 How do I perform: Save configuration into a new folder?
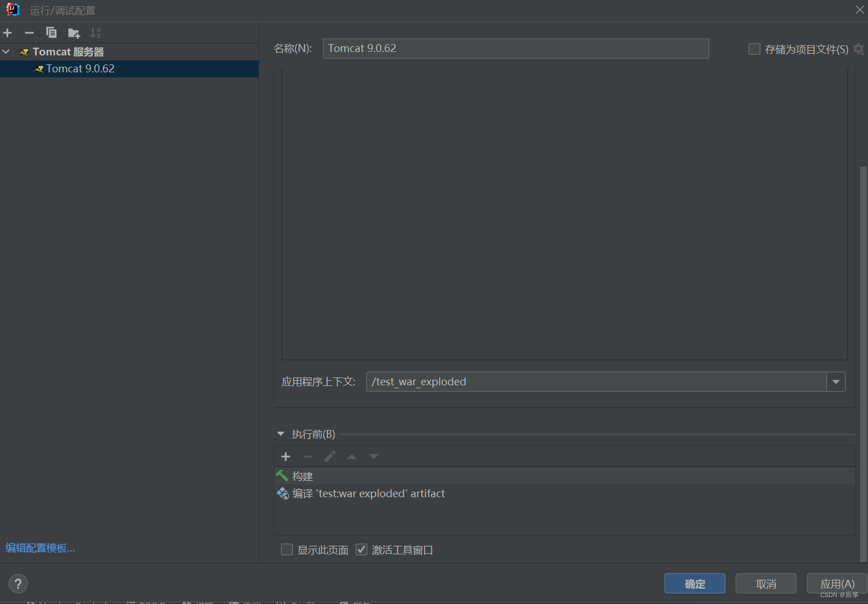pyautogui.click(x=74, y=33)
